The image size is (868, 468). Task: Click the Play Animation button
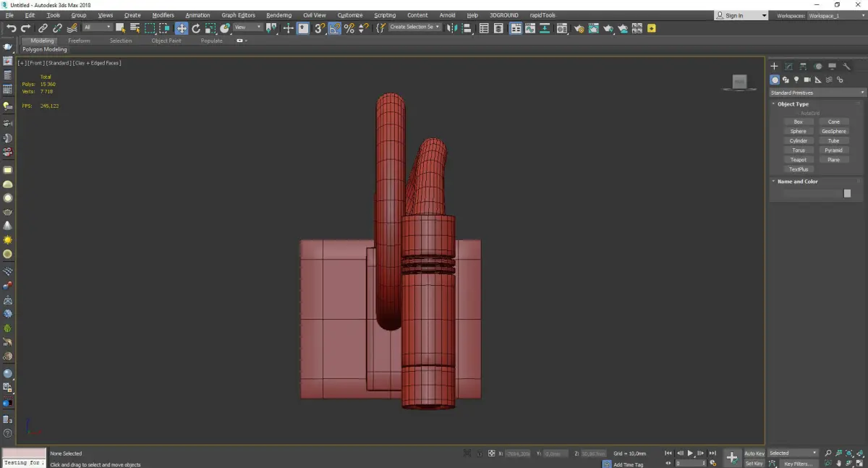point(690,454)
